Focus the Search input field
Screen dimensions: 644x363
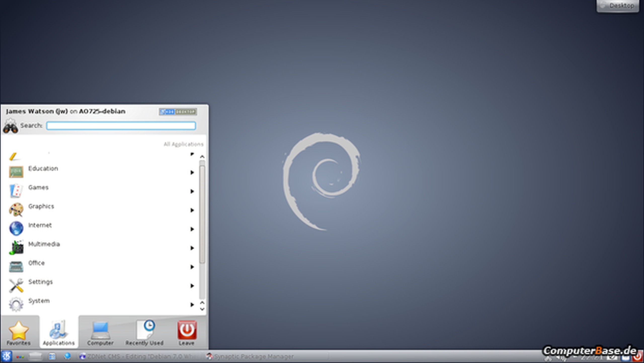click(x=121, y=126)
